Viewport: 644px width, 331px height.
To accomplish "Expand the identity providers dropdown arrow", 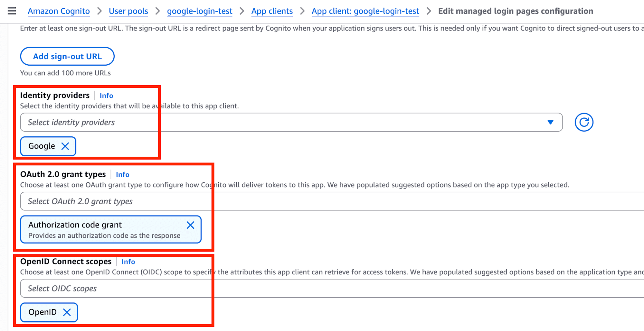I will [x=550, y=122].
